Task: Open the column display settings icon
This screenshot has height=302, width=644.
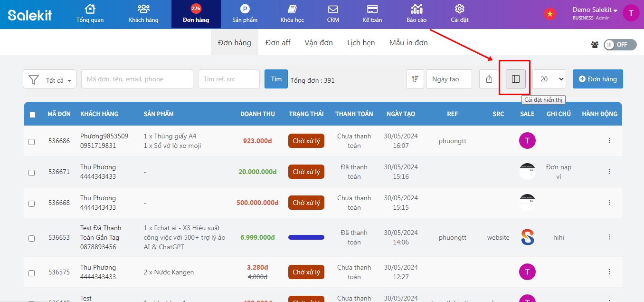Action: (x=515, y=79)
